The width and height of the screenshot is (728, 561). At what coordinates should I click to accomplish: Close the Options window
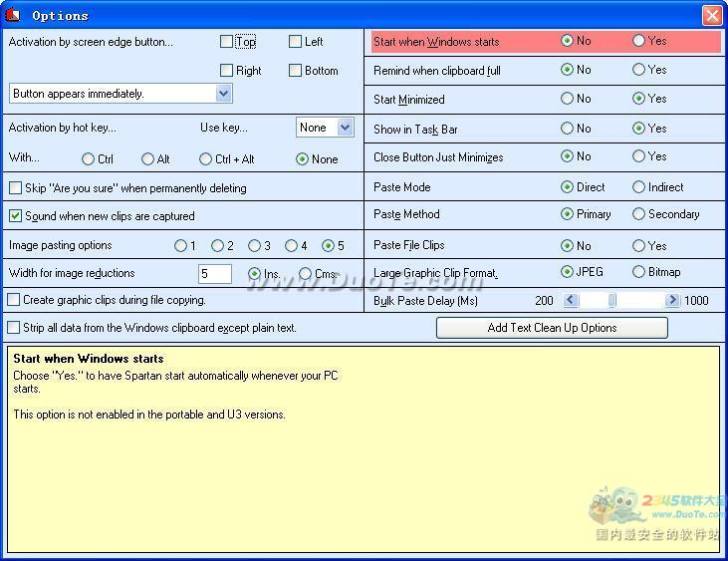click(x=712, y=15)
